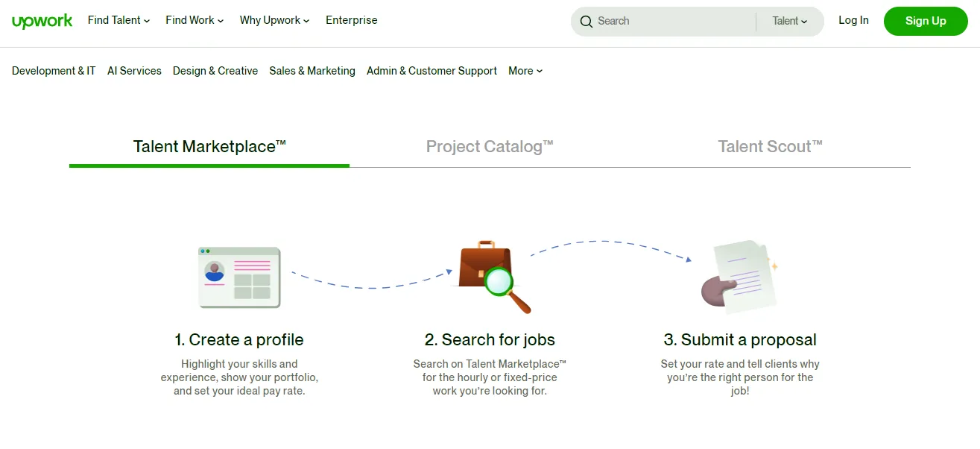
Task: Switch to the Talent Scout tab
Action: [x=770, y=146]
